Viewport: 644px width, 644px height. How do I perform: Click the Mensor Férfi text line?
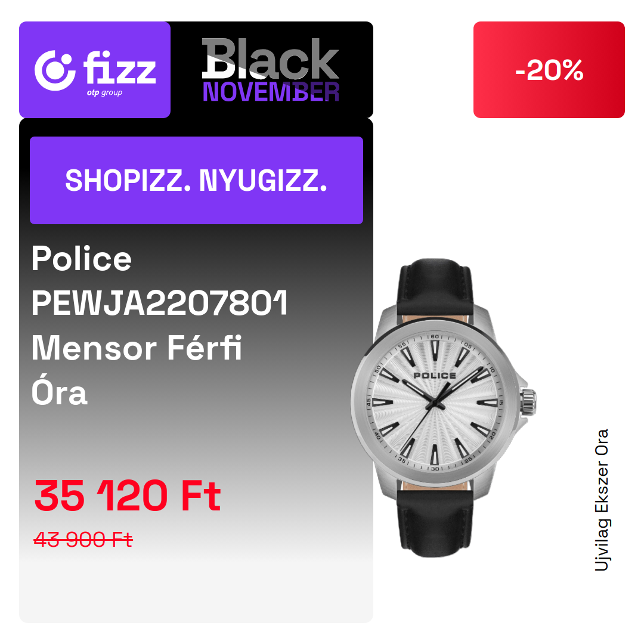point(137,348)
